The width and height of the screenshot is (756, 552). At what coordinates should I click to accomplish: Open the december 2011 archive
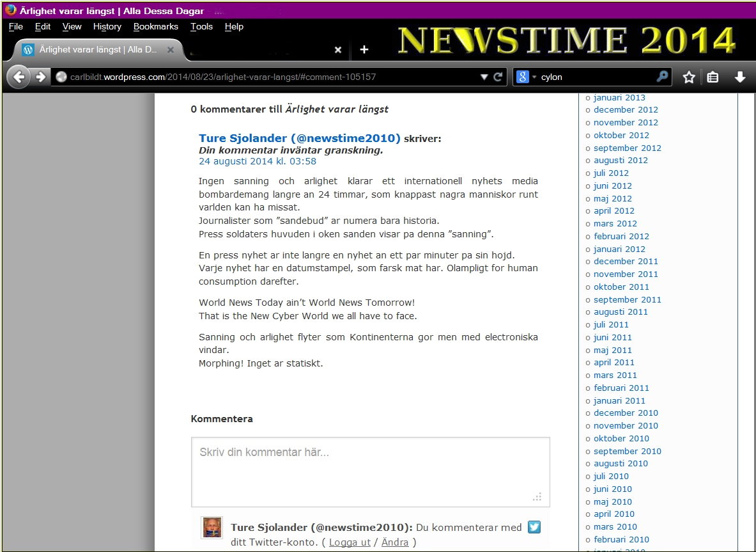[x=626, y=262]
